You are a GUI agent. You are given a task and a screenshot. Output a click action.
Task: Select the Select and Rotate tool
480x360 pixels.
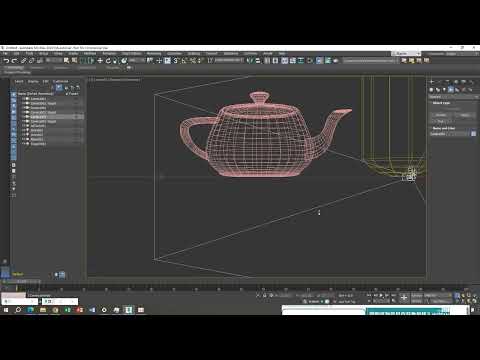[108, 61]
